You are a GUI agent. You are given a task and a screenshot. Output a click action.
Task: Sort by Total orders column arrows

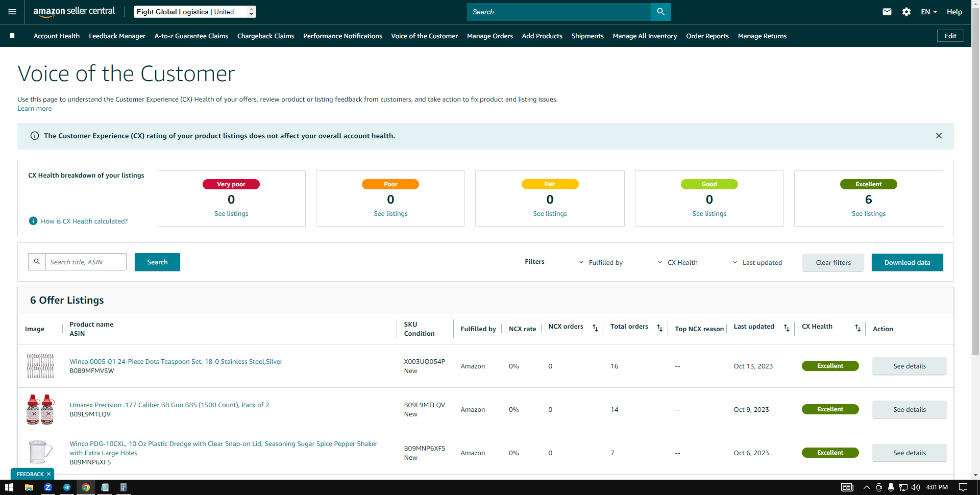pos(659,328)
